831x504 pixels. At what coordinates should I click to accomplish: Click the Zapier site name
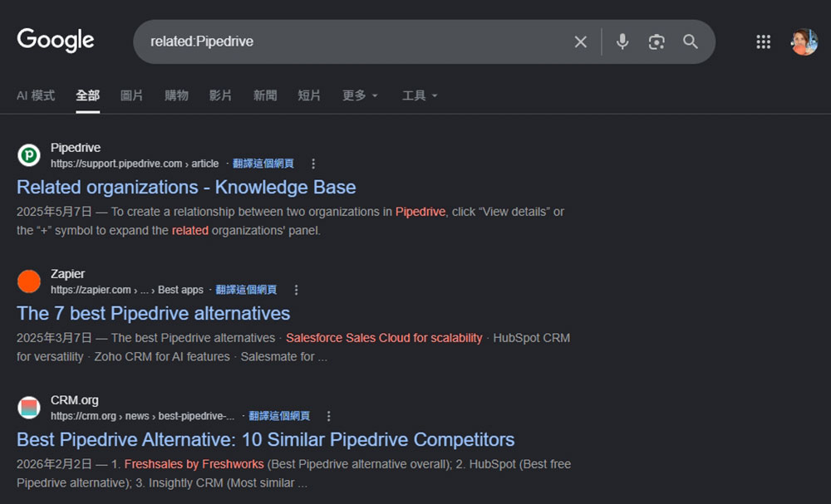pos(68,274)
